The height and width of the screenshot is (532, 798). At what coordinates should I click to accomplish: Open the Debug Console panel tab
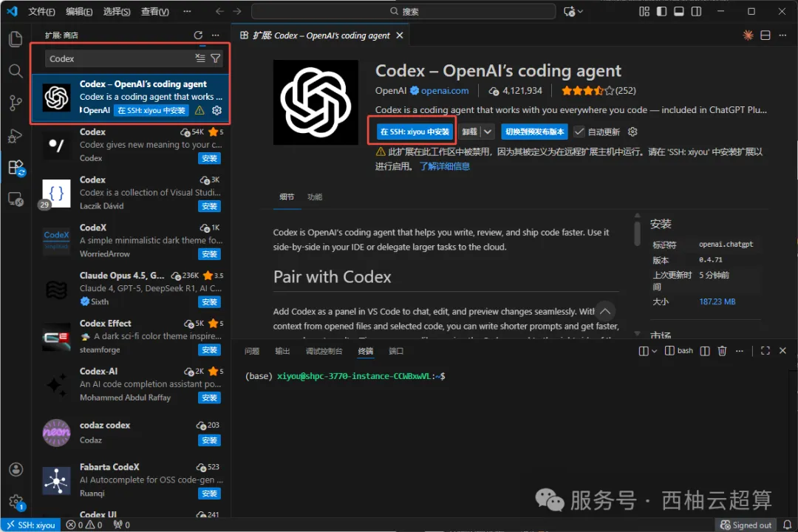[324, 351]
